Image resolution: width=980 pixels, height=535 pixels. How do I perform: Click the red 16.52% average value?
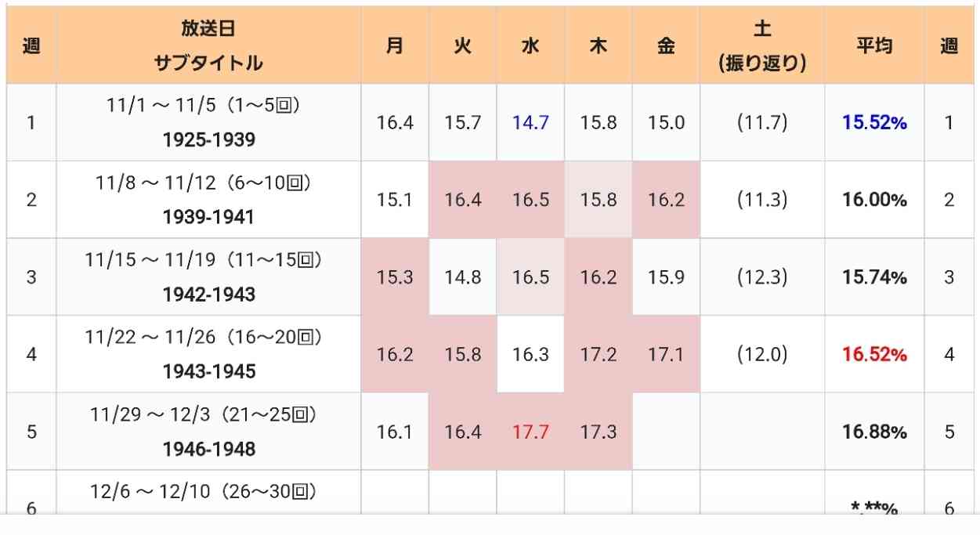pyautogui.click(x=874, y=355)
